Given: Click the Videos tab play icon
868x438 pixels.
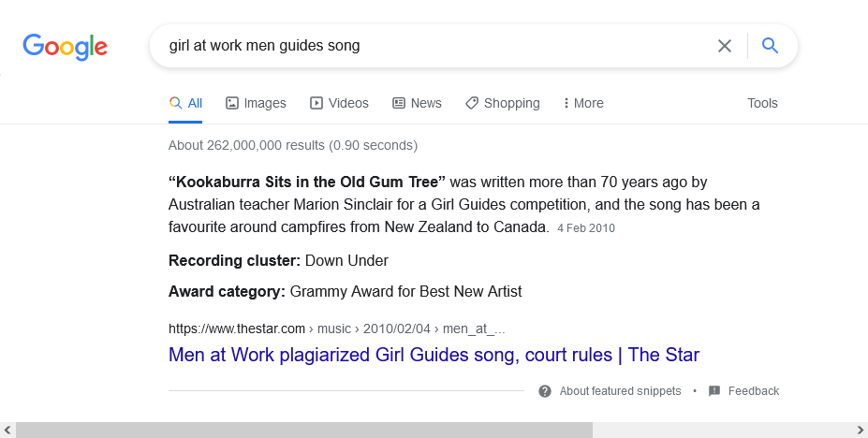Looking at the screenshot, I should pos(316,103).
